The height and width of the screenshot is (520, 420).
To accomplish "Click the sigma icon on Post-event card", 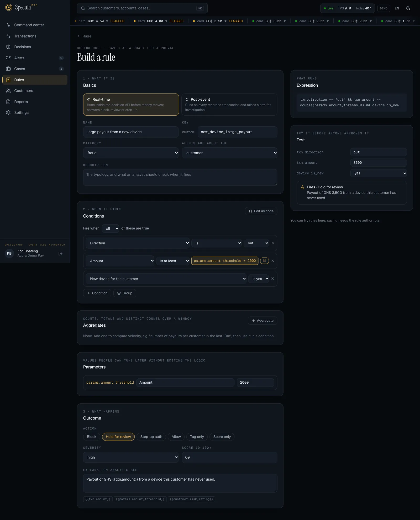I will [x=187, y=100].
